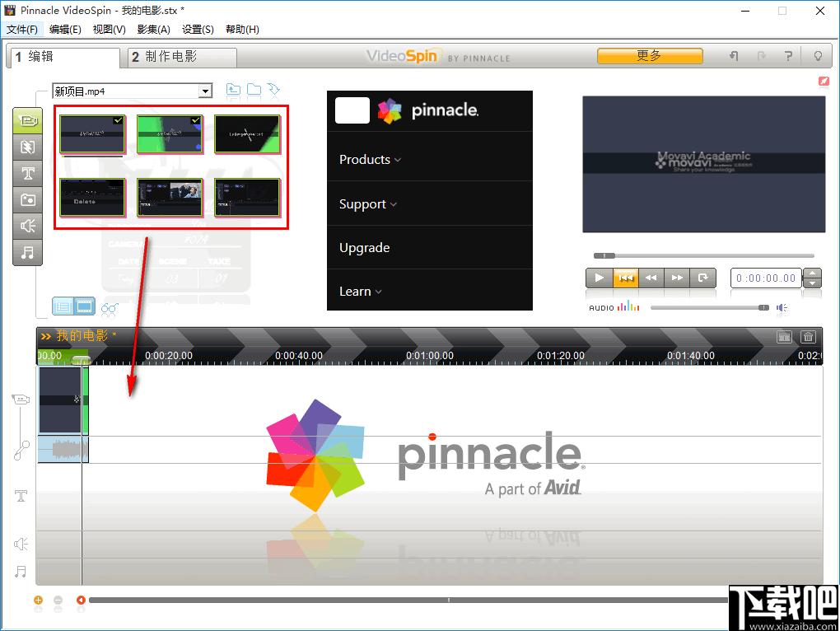Screen dimensions: 840x631
Task: Open the 新项目.mp4 file dropdown
Action: pos(205,91)
